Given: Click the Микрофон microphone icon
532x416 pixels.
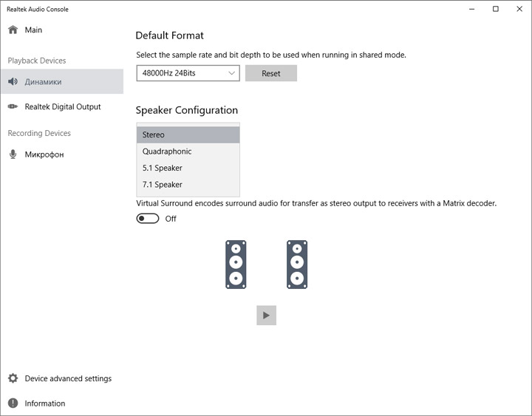Looking at the screenshot, I should tap(13, 154).
